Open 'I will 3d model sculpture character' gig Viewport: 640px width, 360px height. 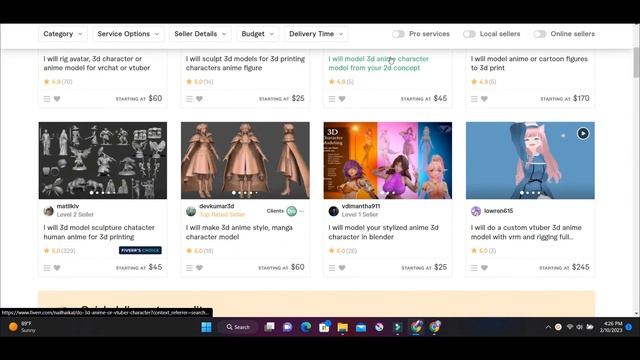[99, 232]
